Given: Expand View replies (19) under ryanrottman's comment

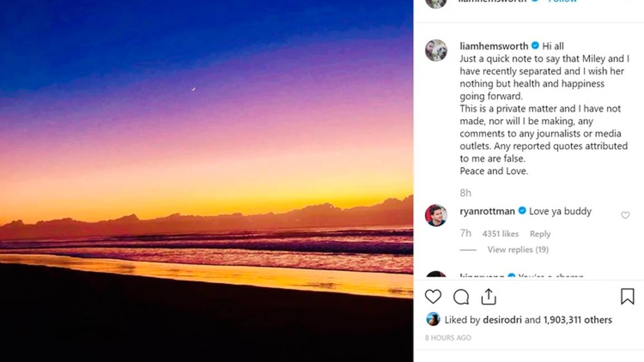Looking at the screenshot, I should (x=518, y=250).
